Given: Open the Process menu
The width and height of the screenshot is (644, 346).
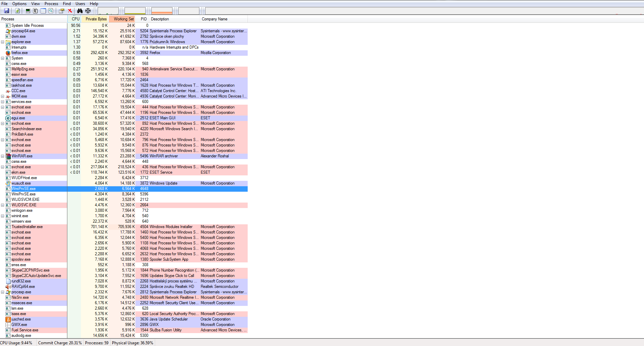Looking at the screenshot, I should [x=51, y=4].
